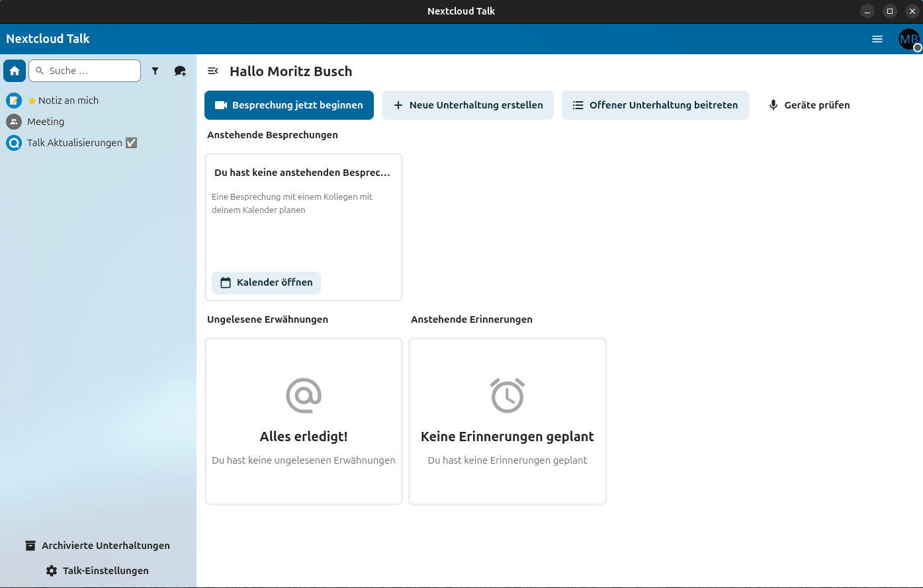The height and width of the screenshot is (588, 923).
Task: Select the Meeting conversation
Action: click(x=46, y=121)
